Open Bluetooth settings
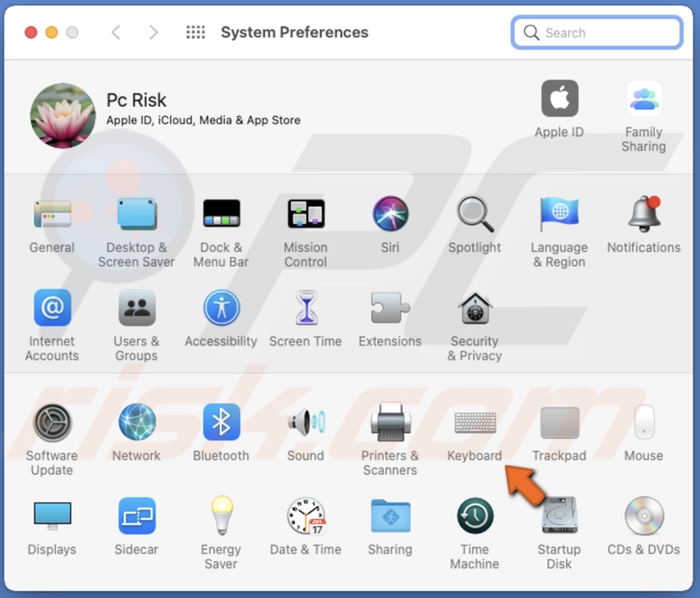This screenshot has height=598, width=700. point(221,424)
